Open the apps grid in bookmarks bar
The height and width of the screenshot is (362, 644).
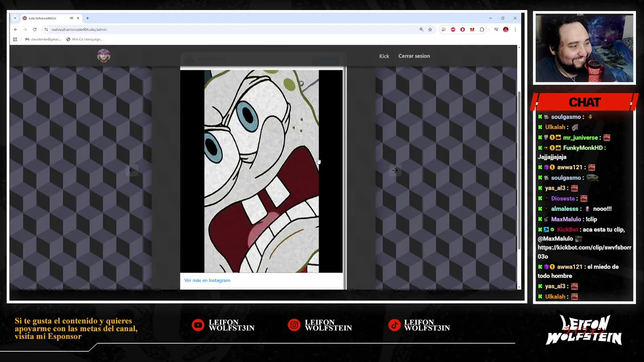click(15, 39)
